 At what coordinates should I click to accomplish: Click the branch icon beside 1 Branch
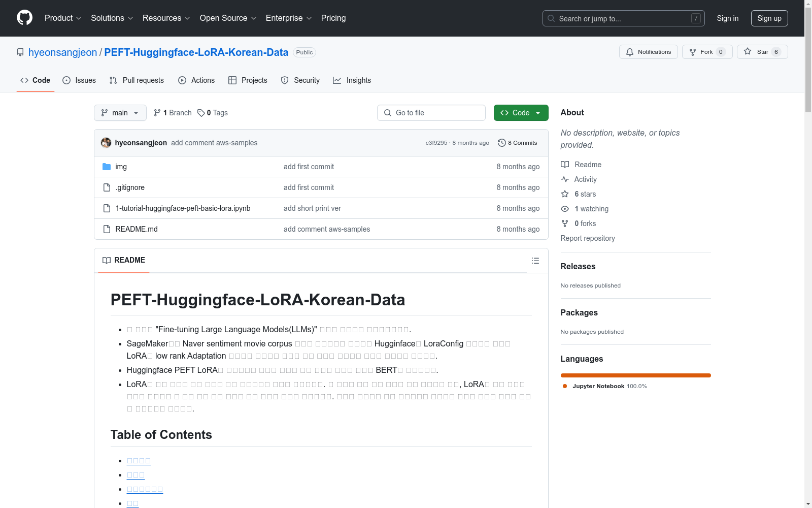(x=157, y=113)
